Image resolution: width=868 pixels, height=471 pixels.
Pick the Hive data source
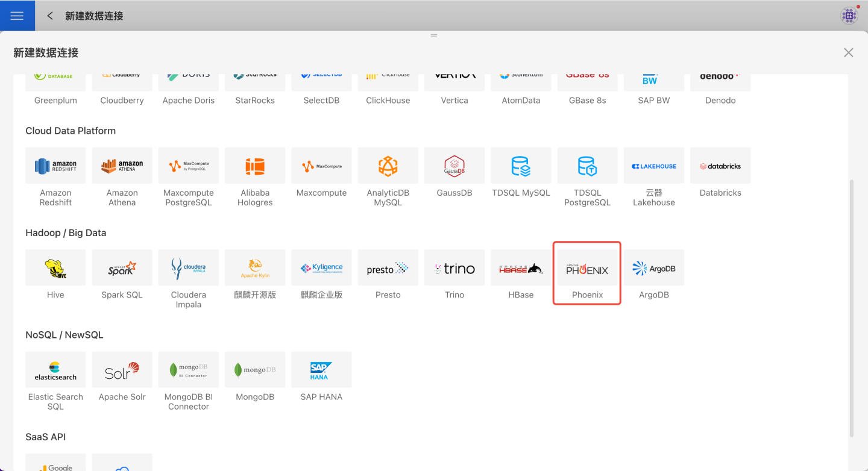55,269
